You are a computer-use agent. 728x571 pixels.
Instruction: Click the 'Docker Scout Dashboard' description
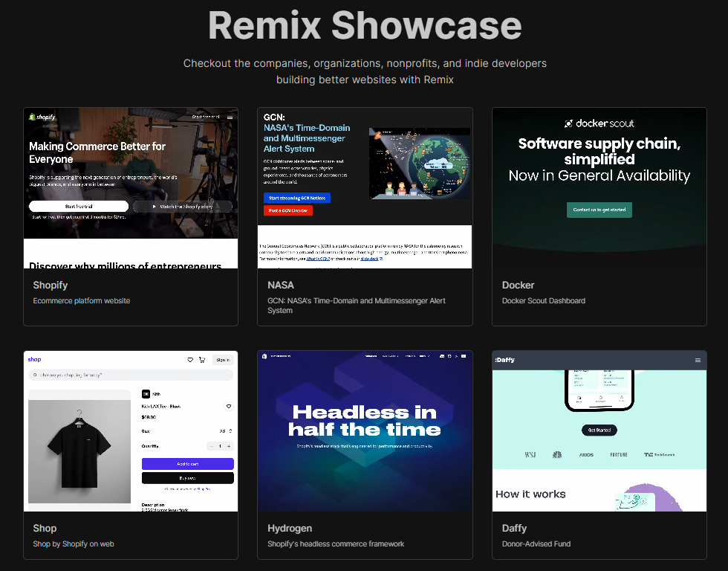pos(543,301)
